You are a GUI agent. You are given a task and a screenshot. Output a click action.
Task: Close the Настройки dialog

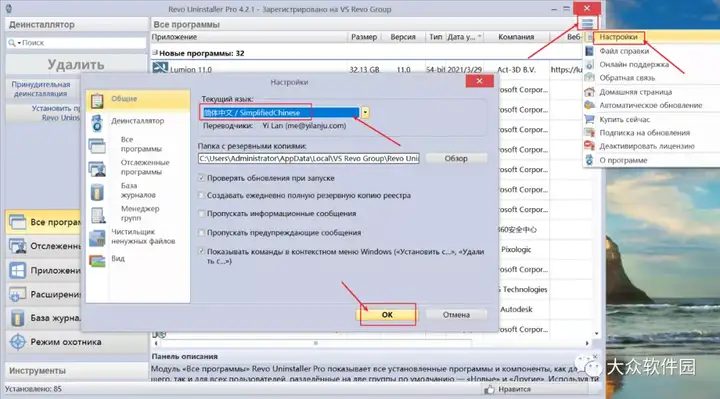pos(479,81)
